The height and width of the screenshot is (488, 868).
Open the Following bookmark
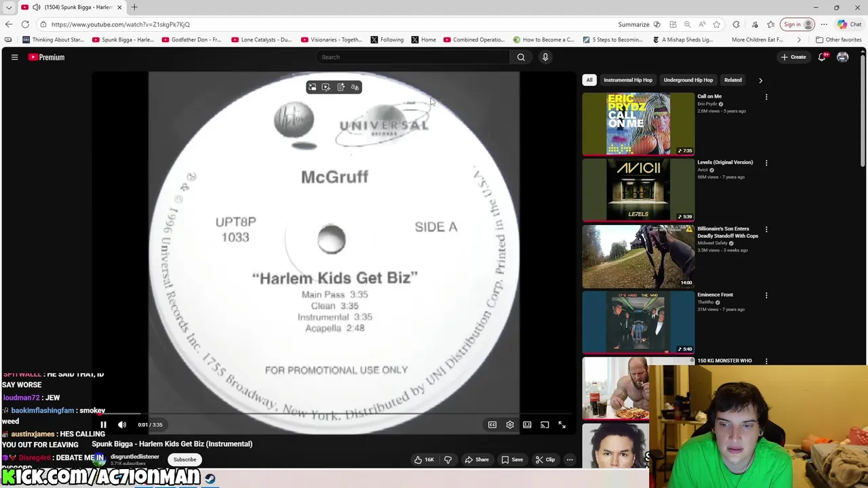tap(387, 40)
